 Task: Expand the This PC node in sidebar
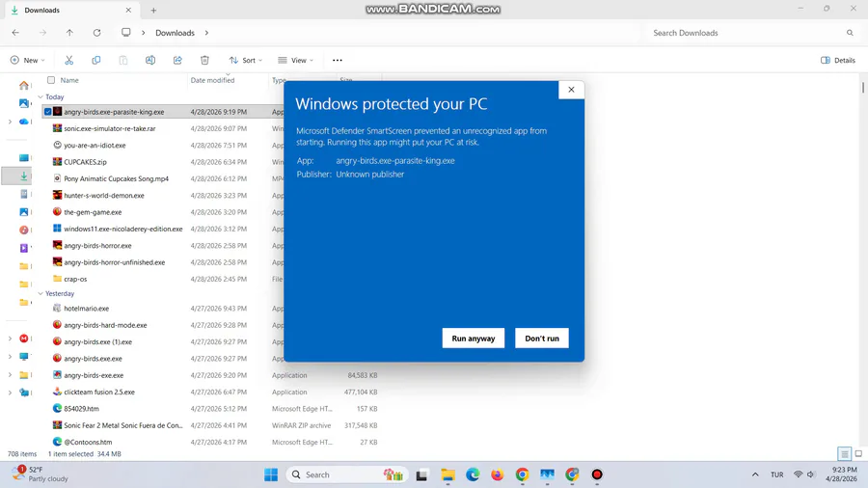pyautogui.click(x=10, y=356)
